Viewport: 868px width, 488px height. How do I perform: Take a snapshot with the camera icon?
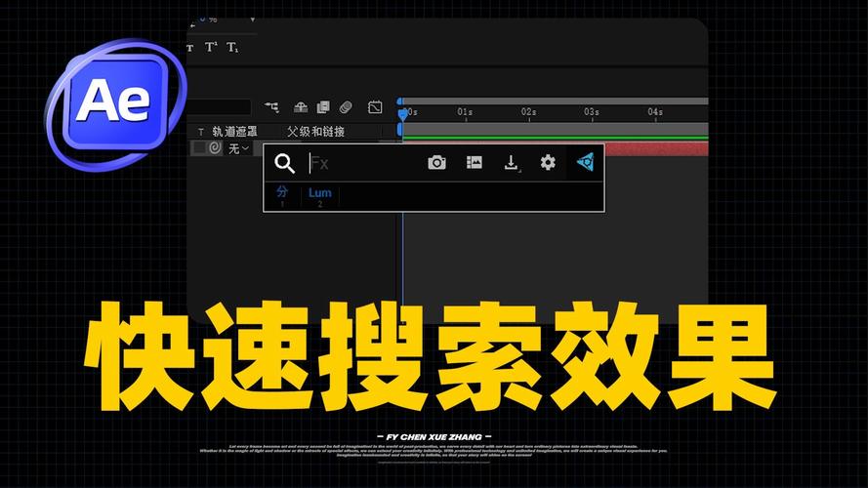pos(436,162)
